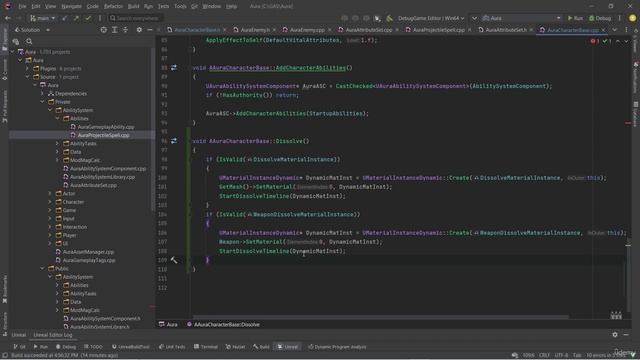Click the CRLF line separator in status bar
The image size is (640, 360).
click(x=544, y=355)
